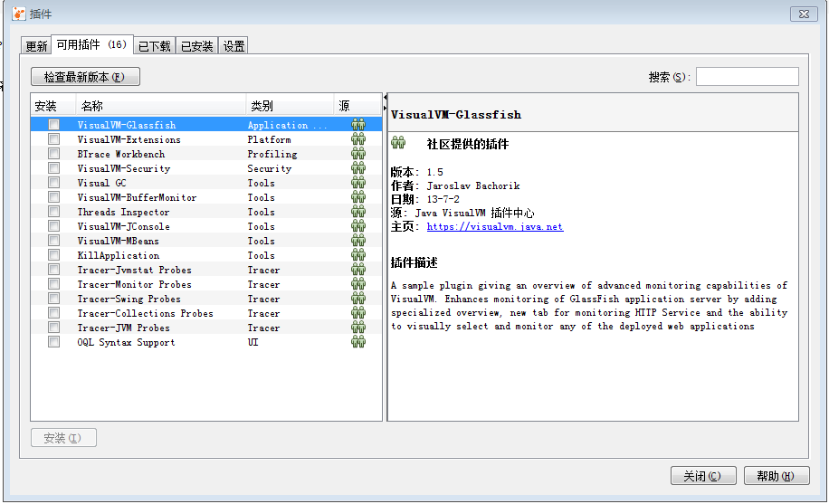Click the source icon in Tracer-Swing Probes row
This screenshot has height=504, width=829.
click(x=358, y=299)
